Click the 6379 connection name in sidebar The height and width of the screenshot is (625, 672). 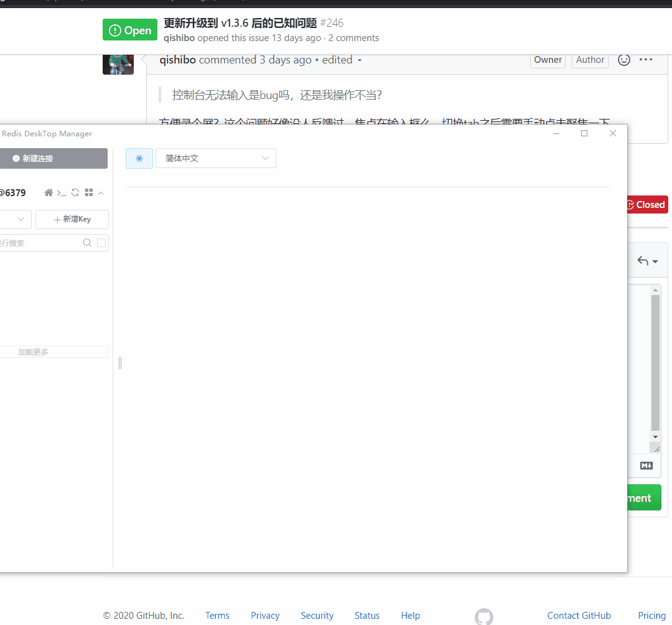tap(13, 193)
